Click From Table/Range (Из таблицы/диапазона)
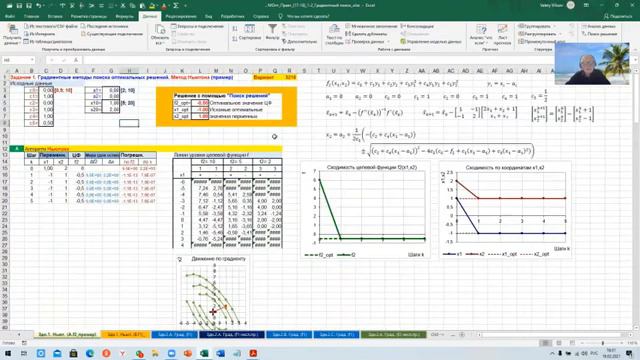Screen dimensions: 640x360 click(48, 42)
